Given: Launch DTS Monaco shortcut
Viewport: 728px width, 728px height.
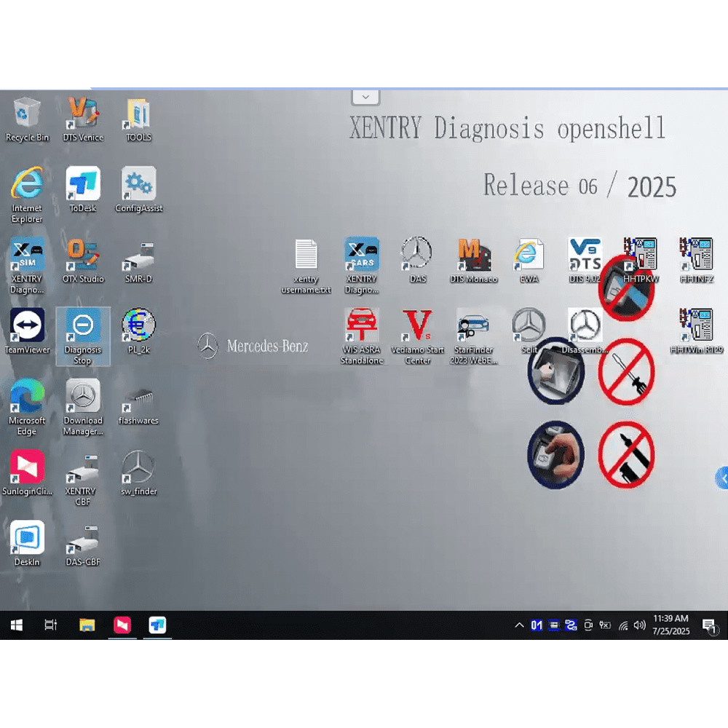Looking at the screenshot, I should point(473,260).
